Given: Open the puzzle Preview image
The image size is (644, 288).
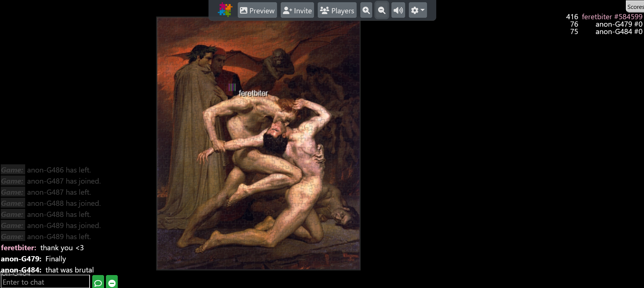Looking at the screenshot, I should pos(257,10).
